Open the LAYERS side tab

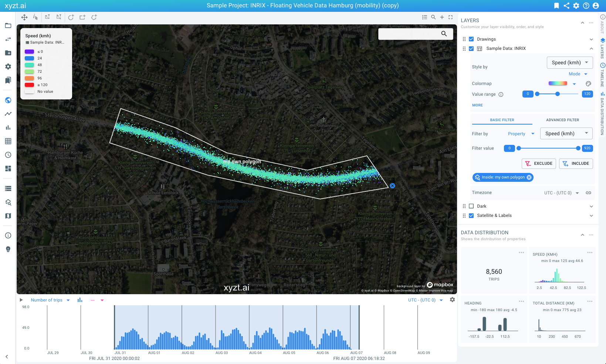tap(603, 48)
